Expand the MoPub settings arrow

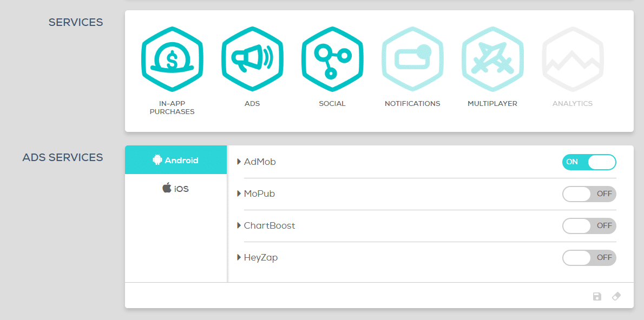point(239,194)
